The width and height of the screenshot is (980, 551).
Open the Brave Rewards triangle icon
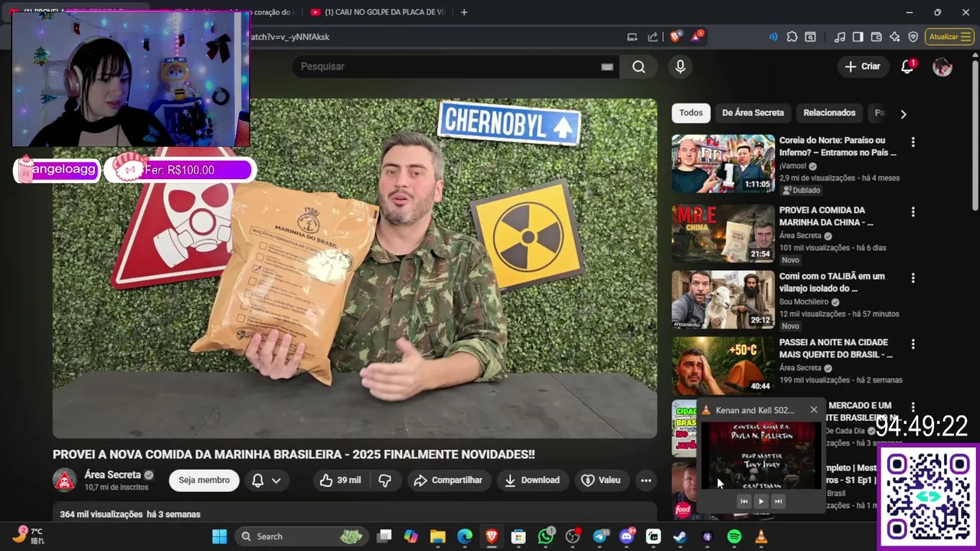point(697,37)
